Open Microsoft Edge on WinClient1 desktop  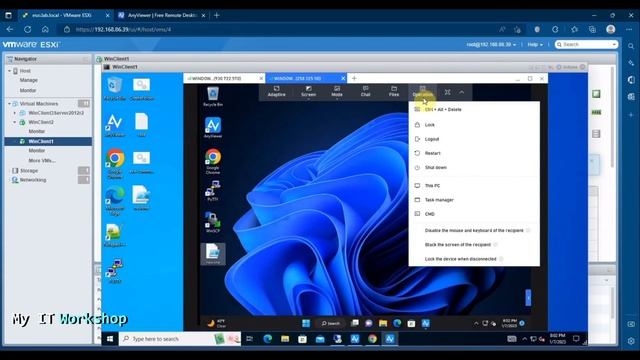[116, 200]
